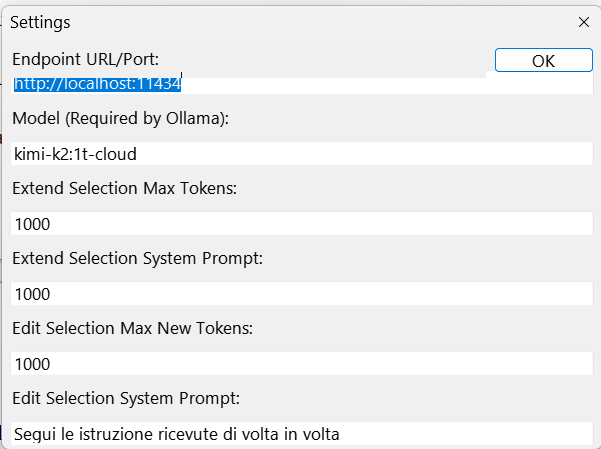601x449 pixels.
Task: Click the "Edit Selection System Prompt:" label
Action: [x=126, y=398]
